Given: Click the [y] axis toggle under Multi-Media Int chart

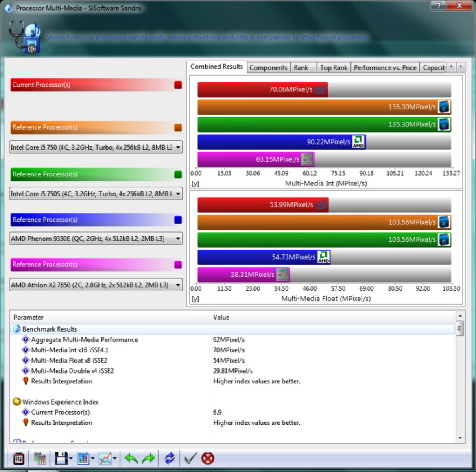Looking at the screenshot, I should click(x=195, y=183).
